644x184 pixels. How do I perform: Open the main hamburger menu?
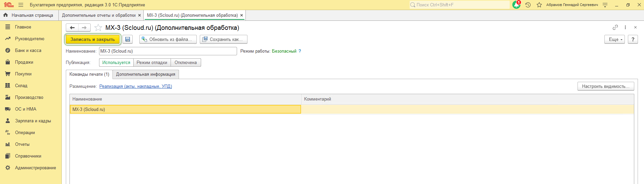(21, 5)
